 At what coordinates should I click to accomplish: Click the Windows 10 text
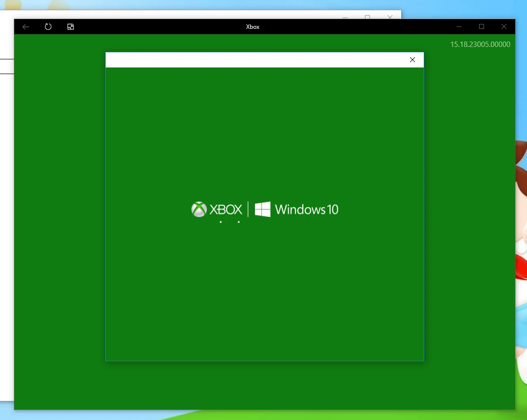[x=307, y=210]
